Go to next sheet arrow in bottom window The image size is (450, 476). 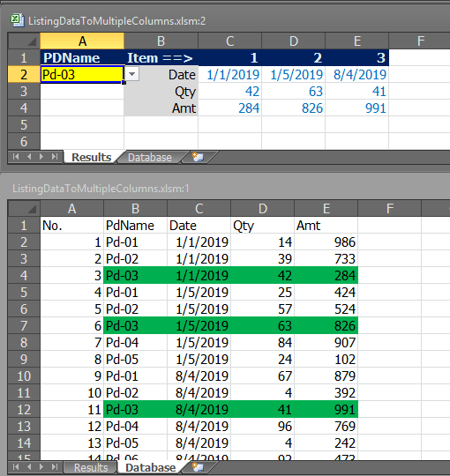click(x=41, y=467)
